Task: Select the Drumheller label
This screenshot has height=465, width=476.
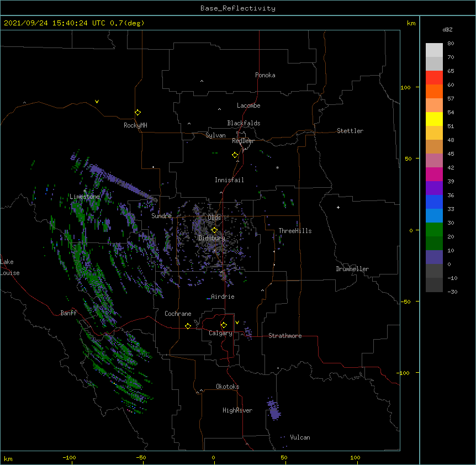Action: (352, 269)
